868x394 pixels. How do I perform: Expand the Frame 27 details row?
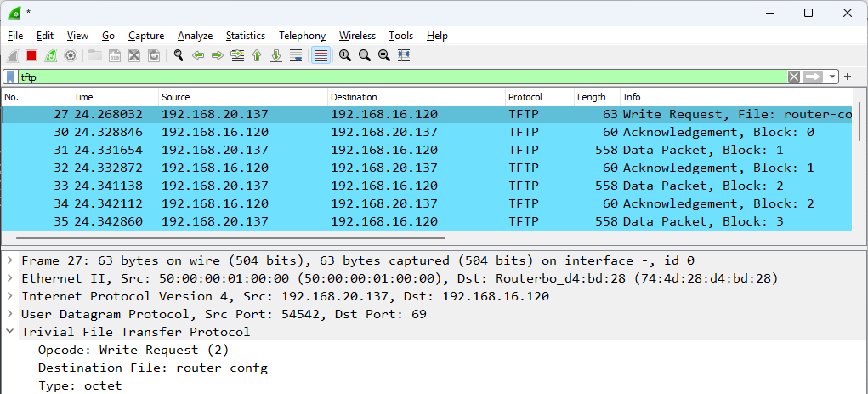pos(10,260)
